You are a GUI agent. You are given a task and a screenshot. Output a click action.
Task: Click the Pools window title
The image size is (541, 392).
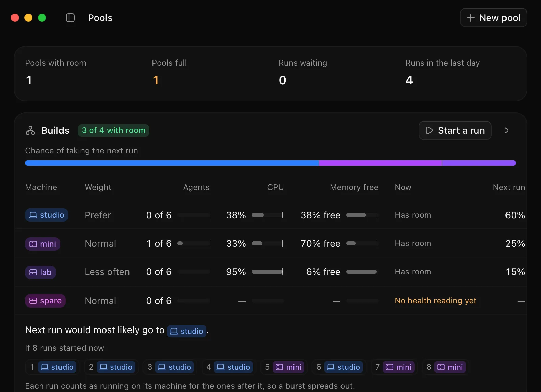tap(100, 18)
